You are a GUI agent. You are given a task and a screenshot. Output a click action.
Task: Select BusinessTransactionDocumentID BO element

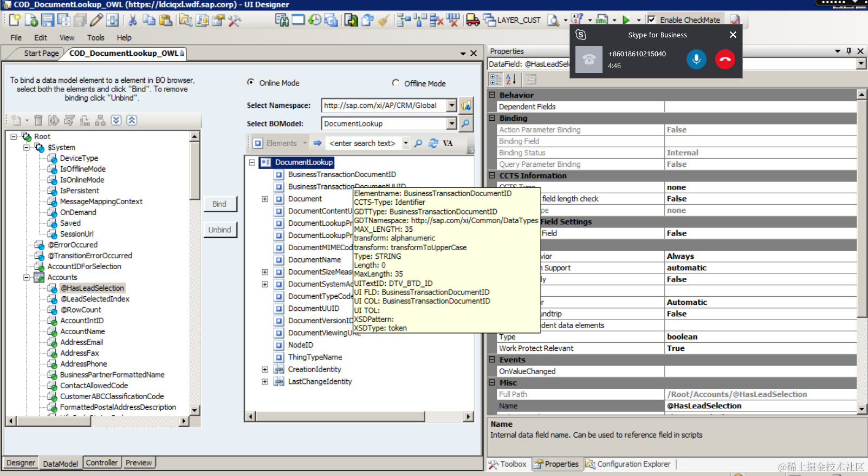342,174
